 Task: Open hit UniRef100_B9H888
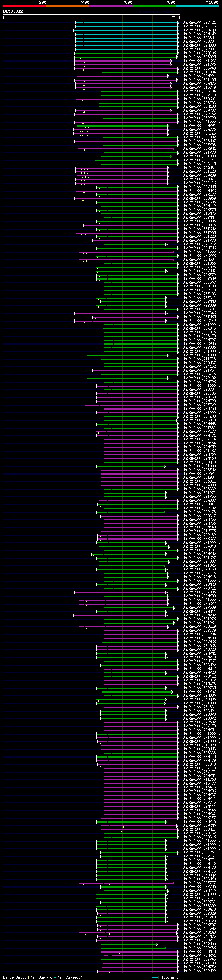[x=199, y=45]
